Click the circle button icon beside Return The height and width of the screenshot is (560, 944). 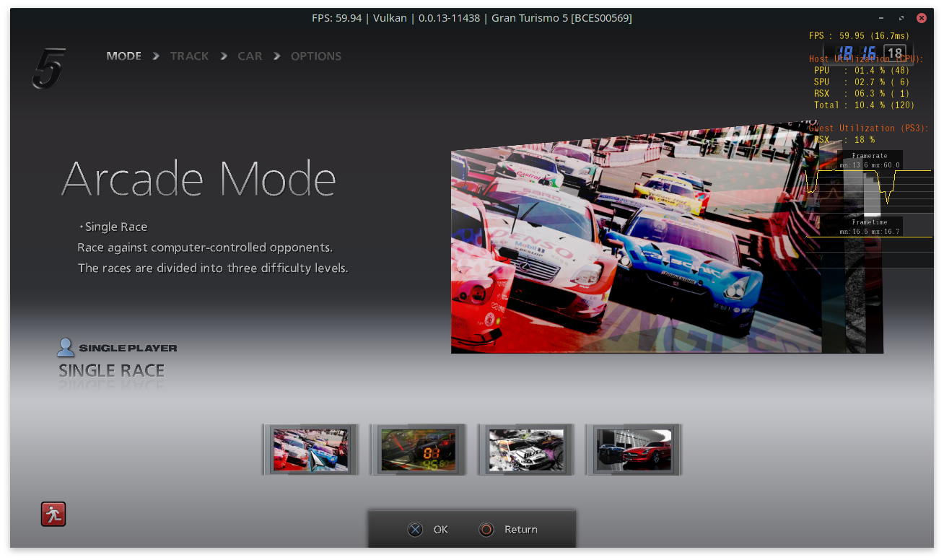tap(486, 530)
